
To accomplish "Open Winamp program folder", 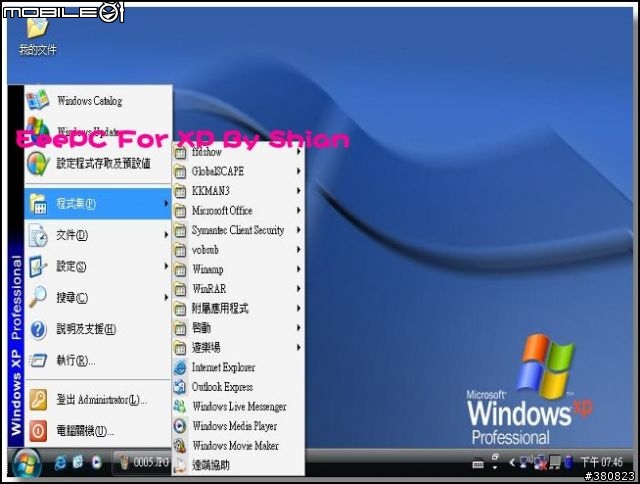I will 238,269.
